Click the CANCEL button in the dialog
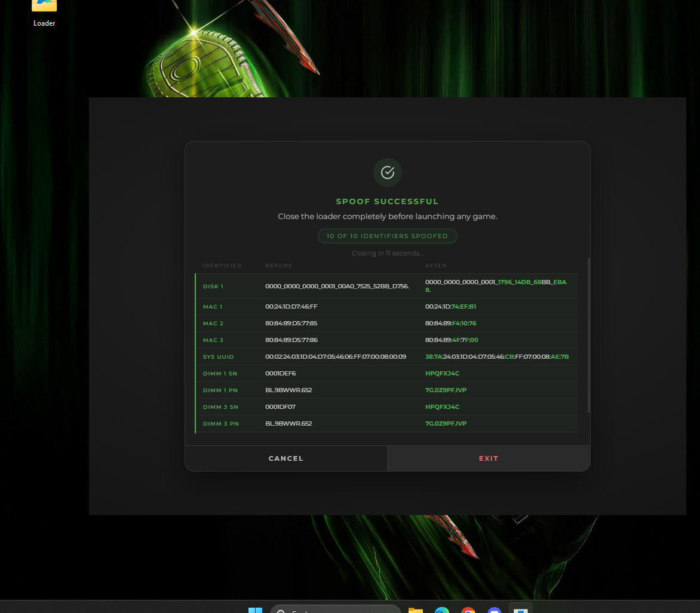Screen dimensions: 700x613 click(x=286, y=458)
